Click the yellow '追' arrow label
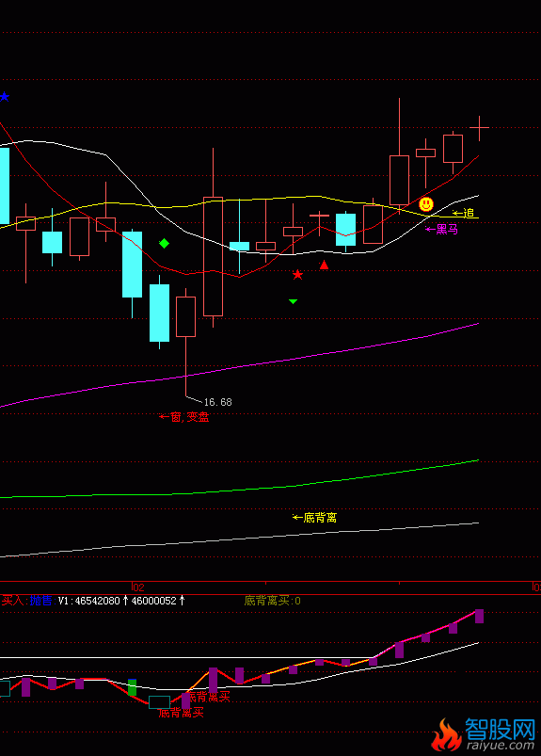 coord(464,213)
